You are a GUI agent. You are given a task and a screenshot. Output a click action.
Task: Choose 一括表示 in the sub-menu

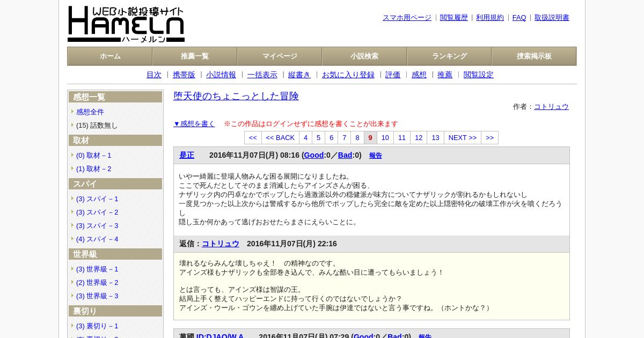click(262, 75)
